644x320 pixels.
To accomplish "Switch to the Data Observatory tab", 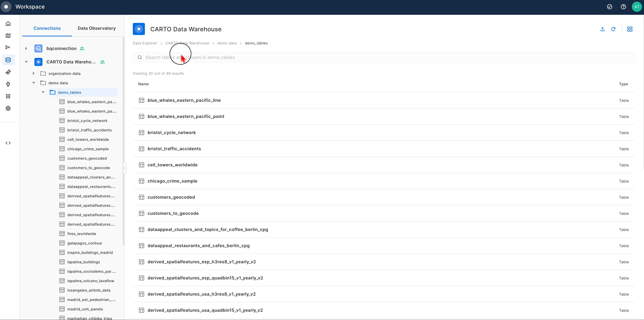I will pos(97,28).
